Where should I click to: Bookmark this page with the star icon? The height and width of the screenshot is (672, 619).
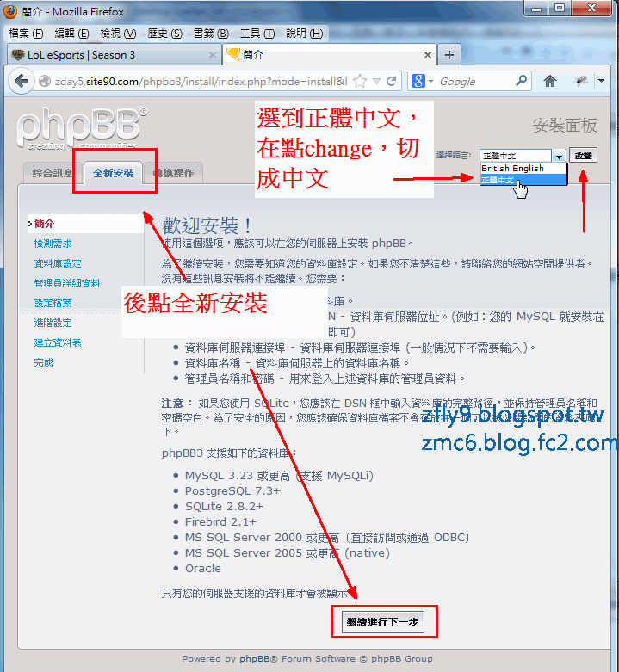pyautogui.click(x=360, y=81)
